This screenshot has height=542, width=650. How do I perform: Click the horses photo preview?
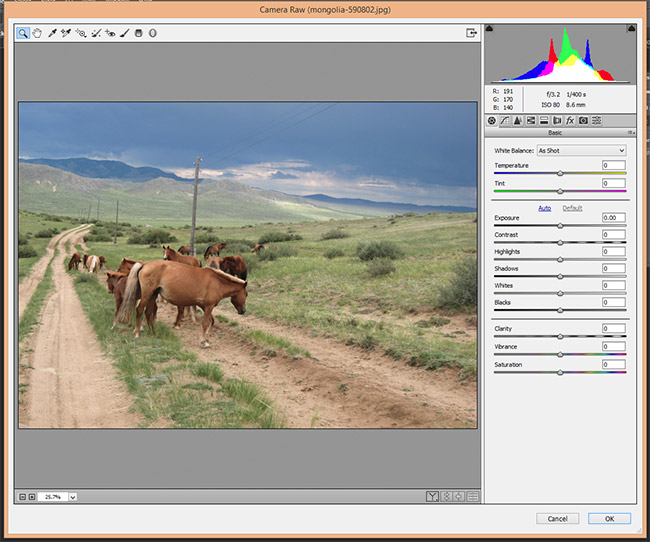248,265
